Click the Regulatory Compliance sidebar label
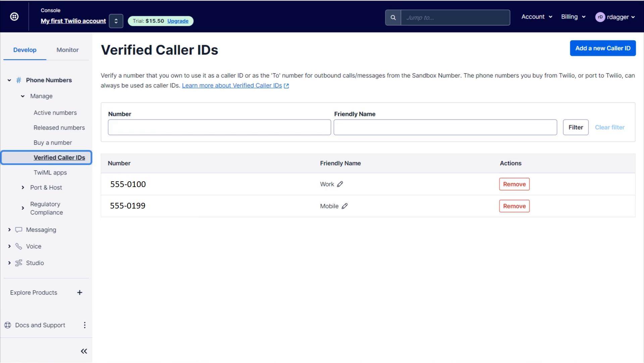This screenshot has height=363, width=644. pyautogui.click(x=46, y=208)
